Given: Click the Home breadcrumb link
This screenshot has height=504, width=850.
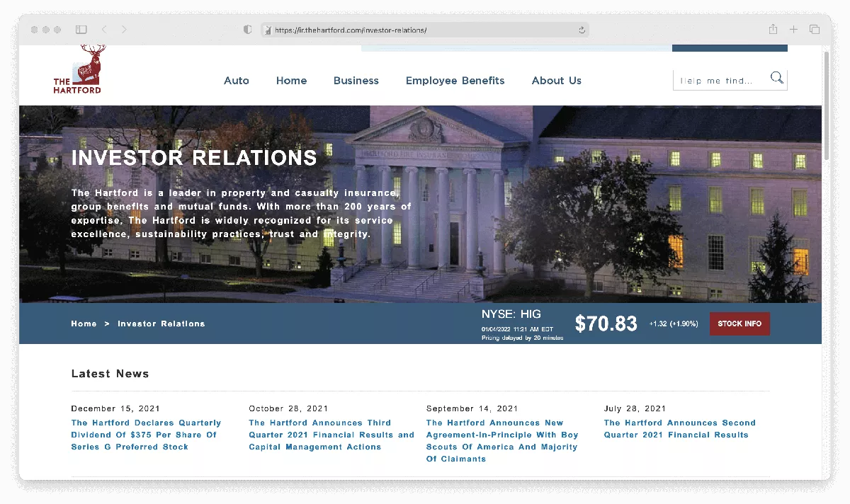Looking at the screenshot, I should pyautogui.click(x=84, y=323).
